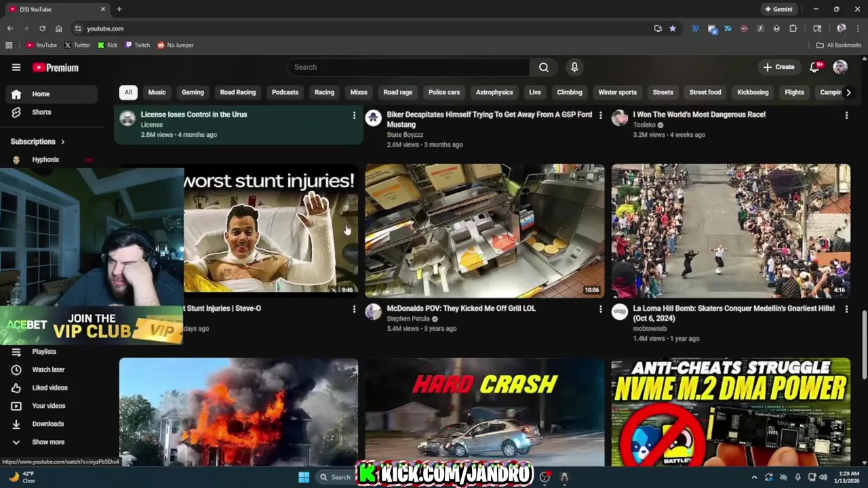
Task: Open the notifications bell
Action: (x=815, y=66)
